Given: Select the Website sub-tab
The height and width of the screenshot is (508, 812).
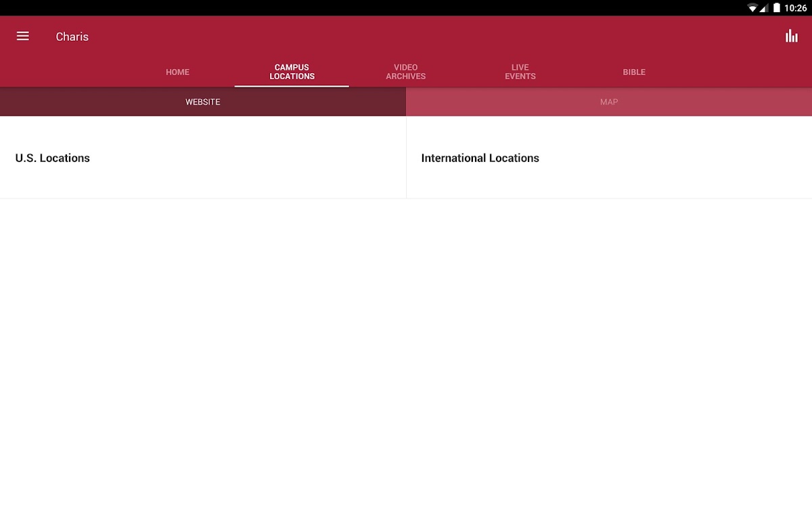Looking at the screenshot, I should pos(203,102).
